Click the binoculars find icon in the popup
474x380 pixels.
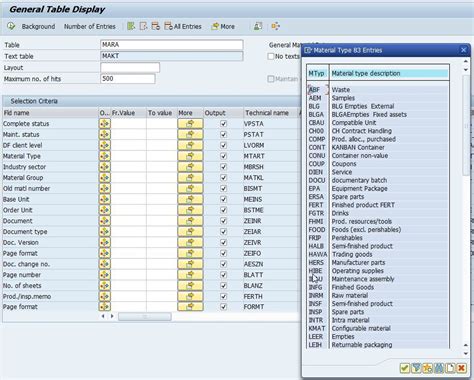[439, 368]
